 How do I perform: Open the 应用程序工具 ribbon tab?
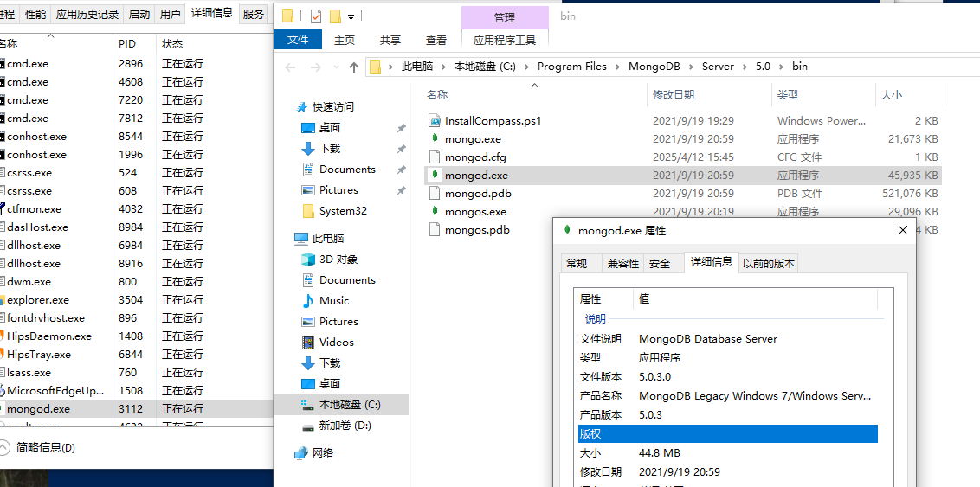[x=505, y=41]
